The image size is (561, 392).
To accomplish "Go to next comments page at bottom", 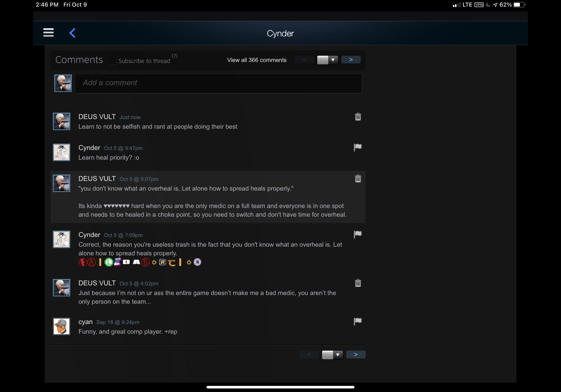I will [356, 354].
